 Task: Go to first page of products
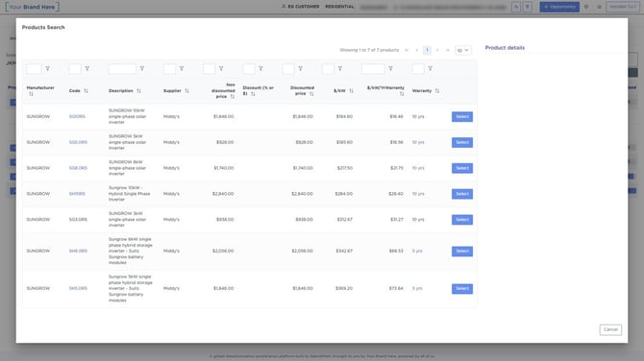(x=407, y=50)
